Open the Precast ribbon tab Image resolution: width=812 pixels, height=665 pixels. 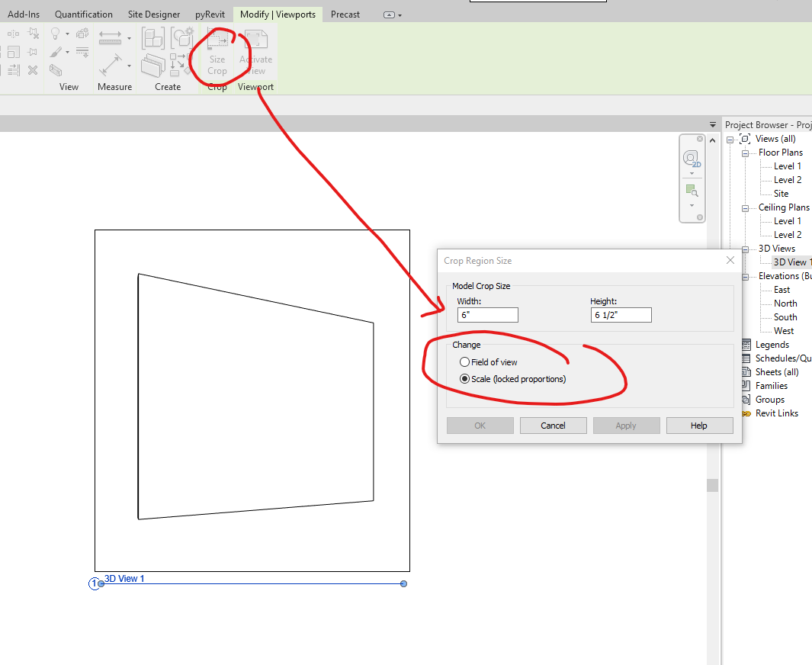345,14
